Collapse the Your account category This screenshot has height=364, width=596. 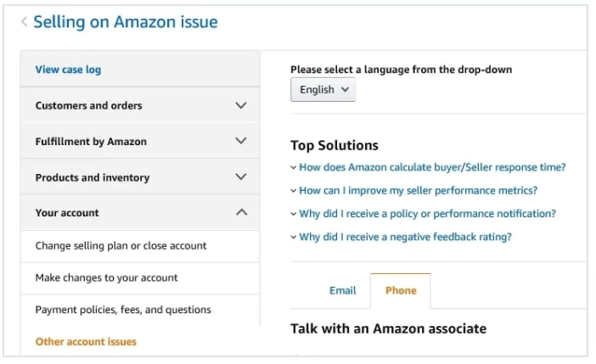coord(140,212)
